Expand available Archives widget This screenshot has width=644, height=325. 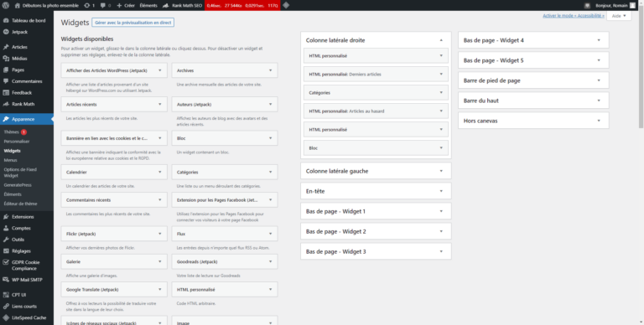click(270, 70)
